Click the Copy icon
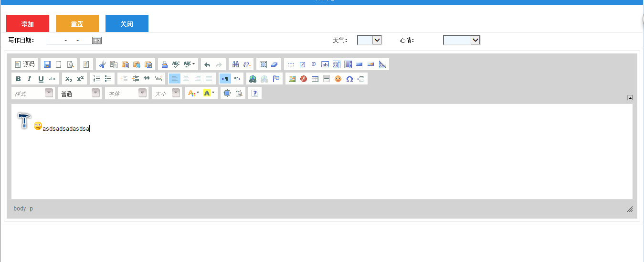The height and width of the screenshot is (262, 644). (114, 64)
